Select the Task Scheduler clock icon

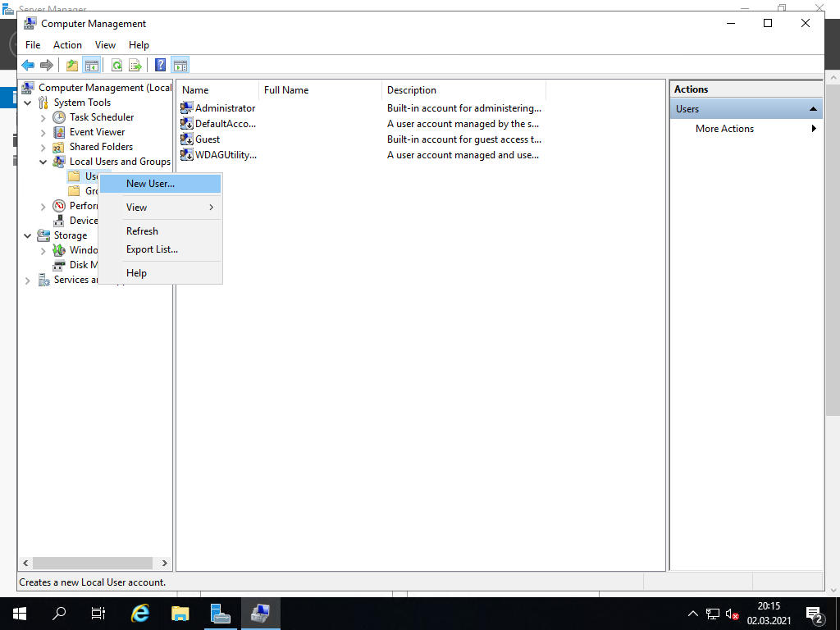[x=59, y=117]
